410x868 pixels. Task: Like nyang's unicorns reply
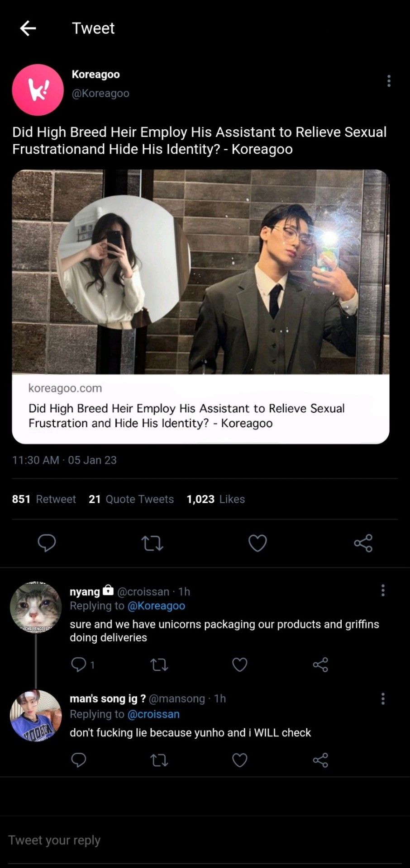click(239, 665)
